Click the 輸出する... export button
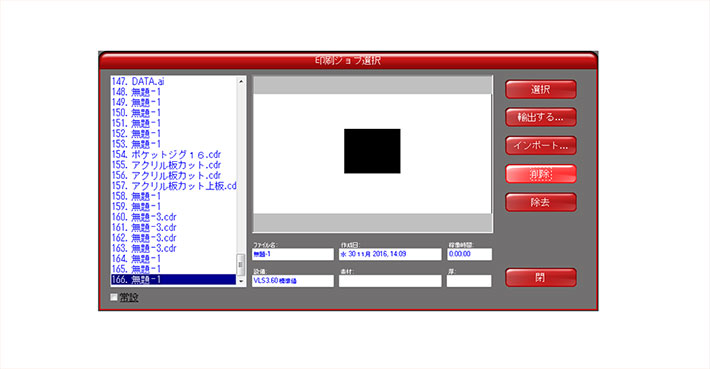The width and height of the screenshot is (710, 369). tap(541, 117)
